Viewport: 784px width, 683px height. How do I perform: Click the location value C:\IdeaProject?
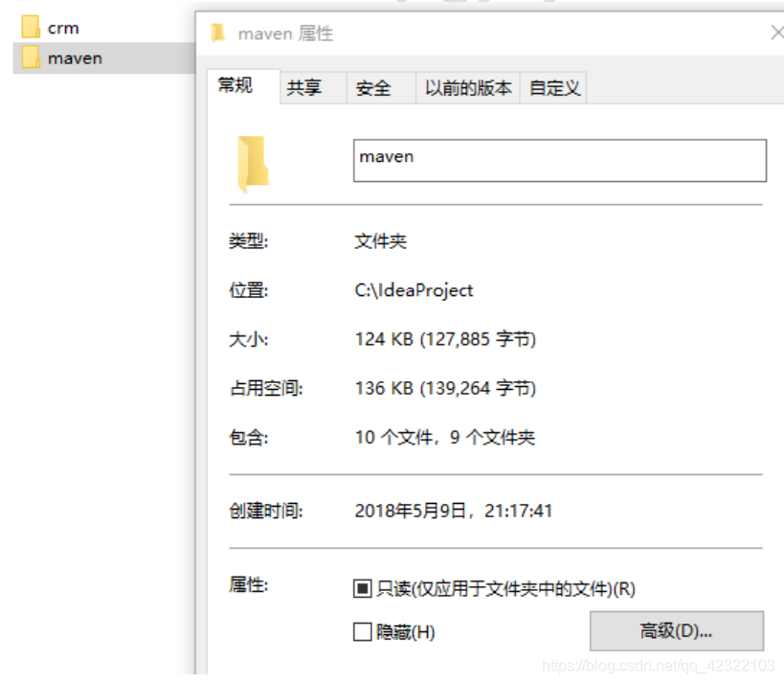point(414,290)
